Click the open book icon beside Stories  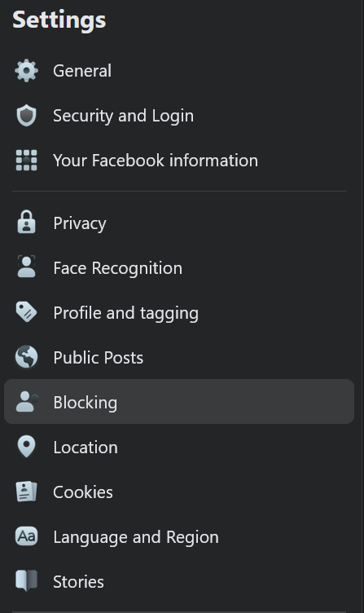[27, 580]
